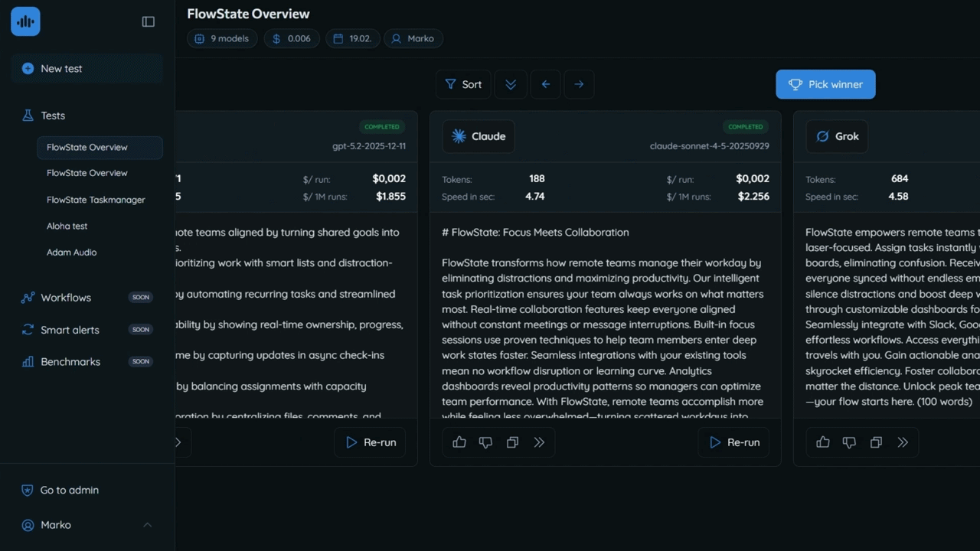Click the Smart alerts sidebar icon
Image resolution: width=980 pixels, height=551 pixels.
[29, 330]
